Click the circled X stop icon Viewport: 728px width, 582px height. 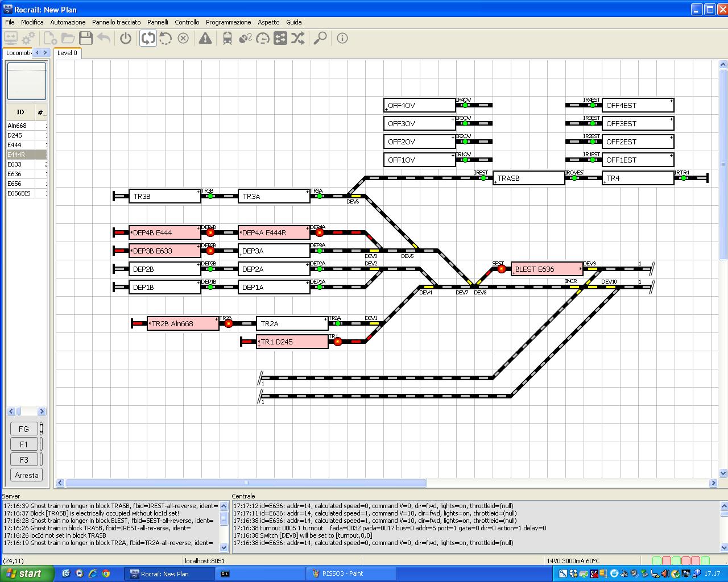pos(183,39)
